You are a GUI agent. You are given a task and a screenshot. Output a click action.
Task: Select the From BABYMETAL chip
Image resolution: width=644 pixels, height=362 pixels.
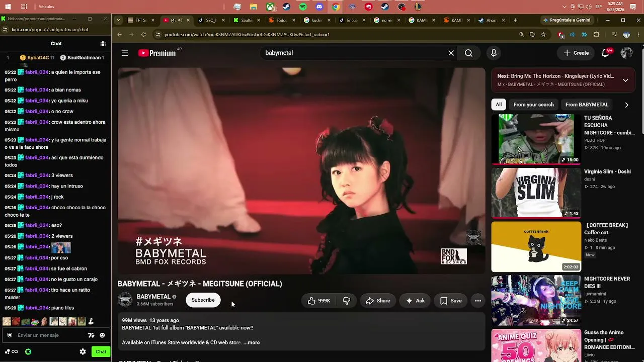587,105
